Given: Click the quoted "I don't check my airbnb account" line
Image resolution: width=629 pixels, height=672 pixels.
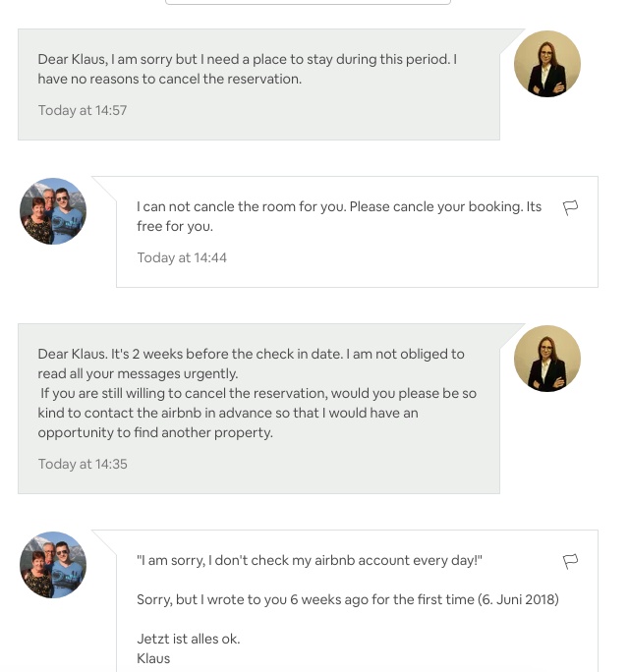Looking at the screenshot, I should (x=310, y=560).
